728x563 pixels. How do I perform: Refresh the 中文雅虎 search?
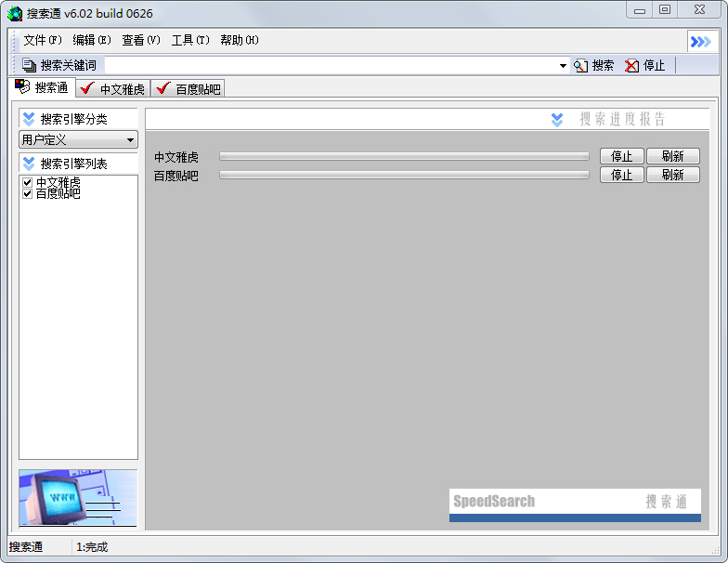coord(672,156)
